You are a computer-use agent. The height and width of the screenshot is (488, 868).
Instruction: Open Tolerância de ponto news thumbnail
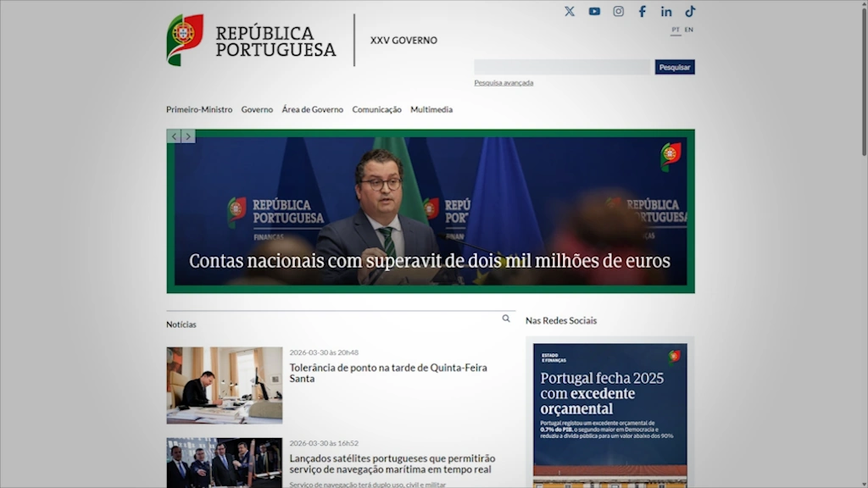pos(225,385)
